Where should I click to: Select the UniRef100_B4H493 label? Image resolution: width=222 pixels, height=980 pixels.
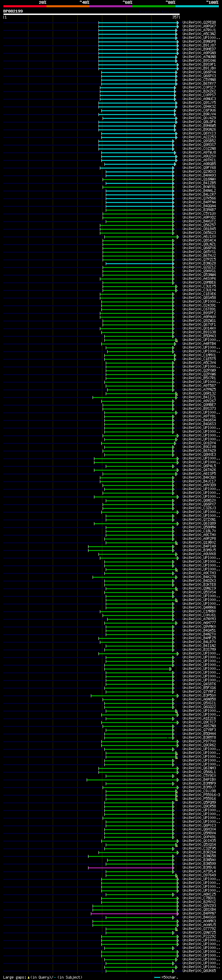199,175
